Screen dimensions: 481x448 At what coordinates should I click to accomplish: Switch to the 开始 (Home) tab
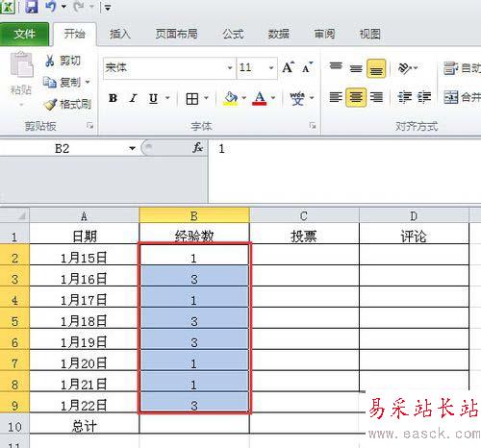[75, 34]
